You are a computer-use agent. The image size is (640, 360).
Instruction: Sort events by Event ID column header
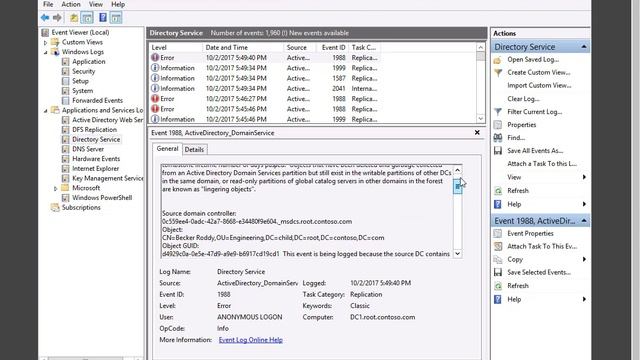[x=332, y=47]
